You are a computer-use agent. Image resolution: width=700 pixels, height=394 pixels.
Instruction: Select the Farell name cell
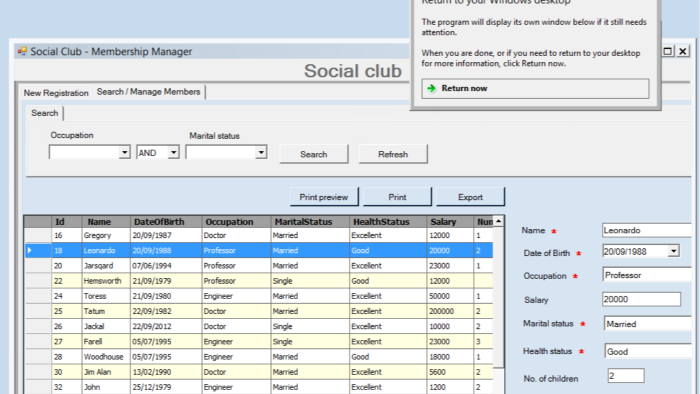point(106,341)
